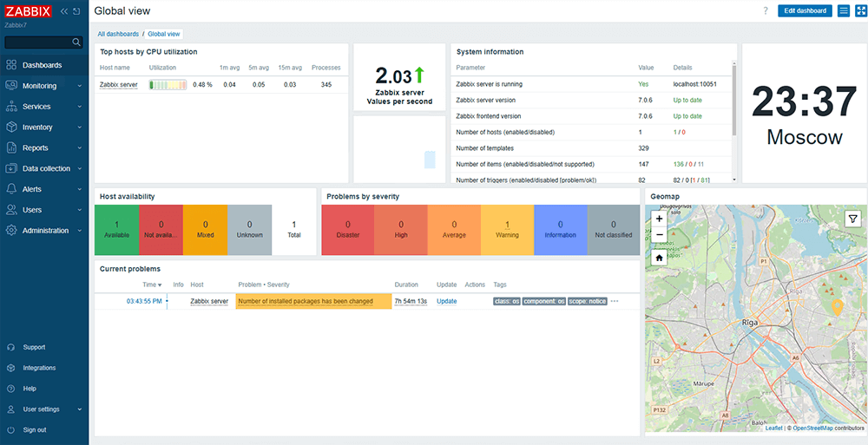Click the sidebar search input field
This screenshot has width=868, height=445.
39,42
